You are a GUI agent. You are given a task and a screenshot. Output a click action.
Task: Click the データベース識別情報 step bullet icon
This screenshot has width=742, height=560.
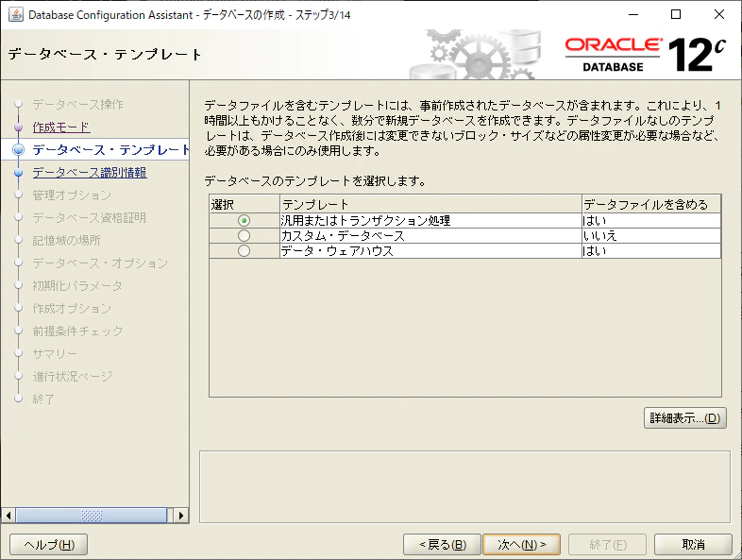[19, 173]
